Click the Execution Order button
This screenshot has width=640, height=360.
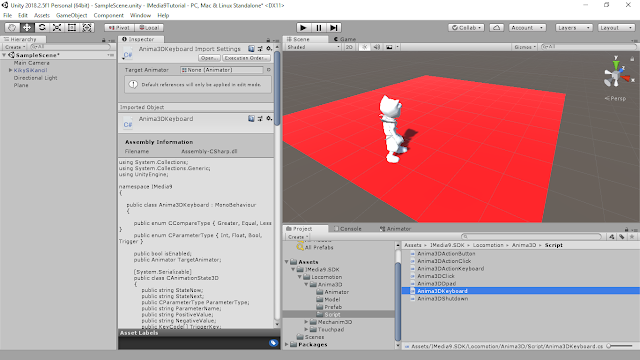[x=246, y=58]
